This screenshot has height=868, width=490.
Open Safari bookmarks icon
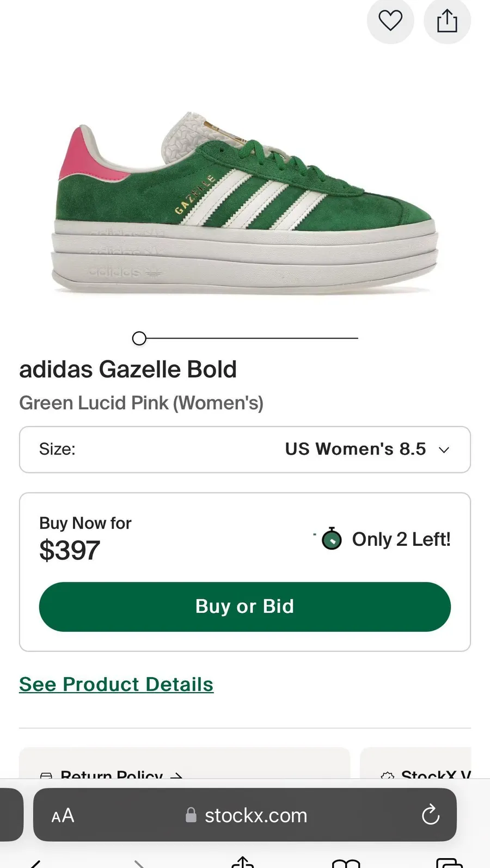[346, 863]
